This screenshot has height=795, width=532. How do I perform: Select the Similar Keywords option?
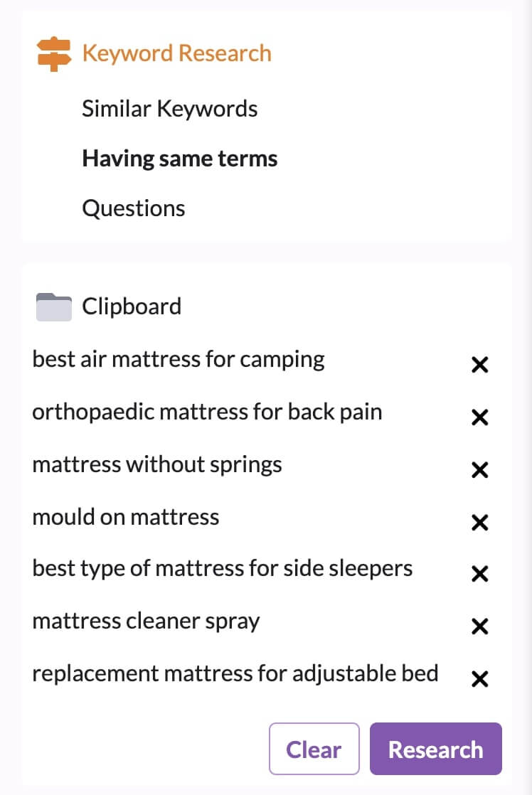pyautogui.click(x=170, y=108)
